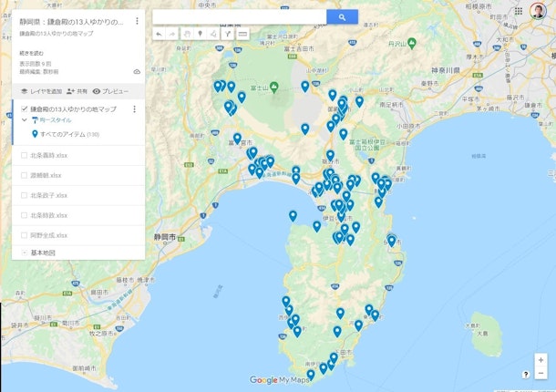Image resolution: width=556 pixels, height=392 pixels.
Task: Click the プレビュー preview button
Action: pos(110,91)
